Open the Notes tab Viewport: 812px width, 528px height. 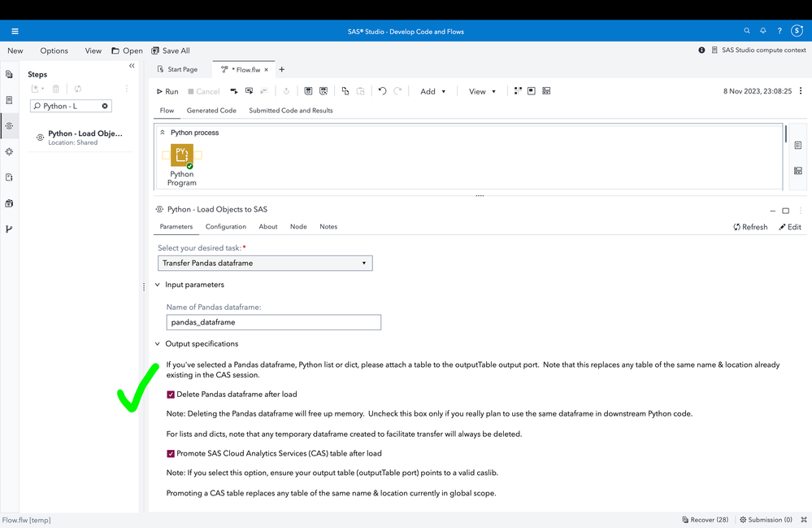click(x=328, y=226)
